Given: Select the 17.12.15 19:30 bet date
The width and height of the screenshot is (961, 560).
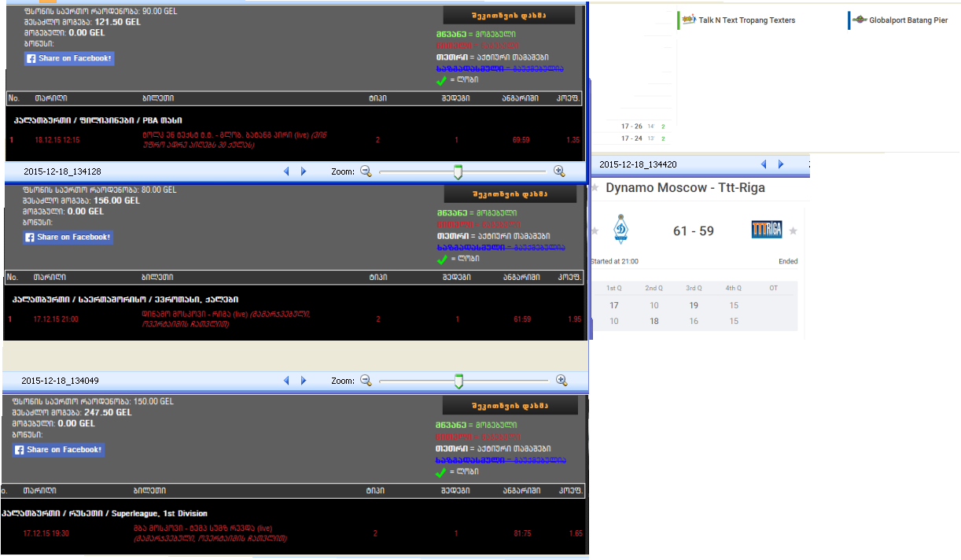Looking at the screenshot, I should coord(46,532).
